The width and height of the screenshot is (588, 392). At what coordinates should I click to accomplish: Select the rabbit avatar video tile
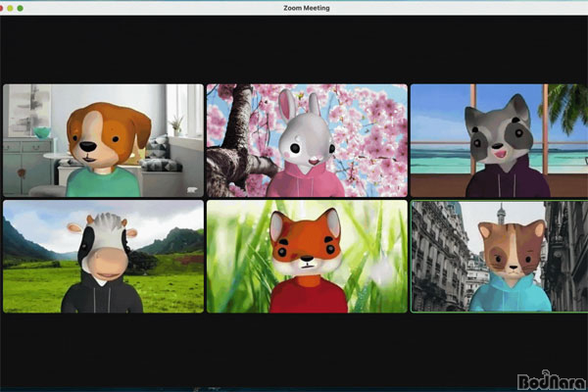coord(306,139)
